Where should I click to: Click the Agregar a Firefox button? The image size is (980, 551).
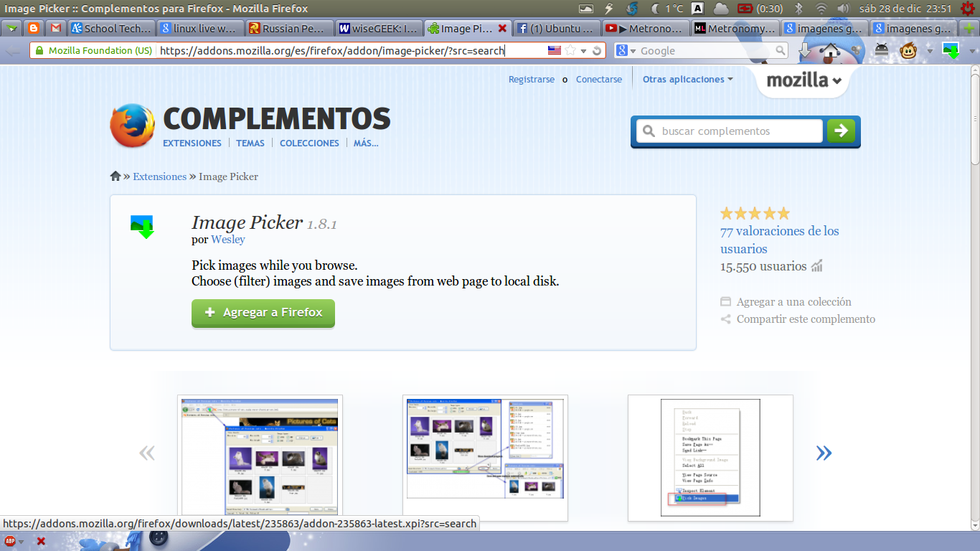pos(263,313)
